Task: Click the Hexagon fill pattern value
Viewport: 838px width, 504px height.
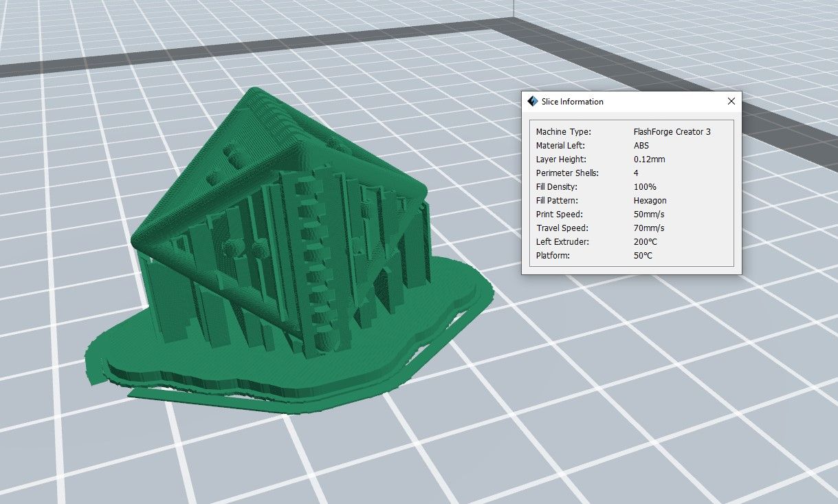Action: tap(650, 201)
